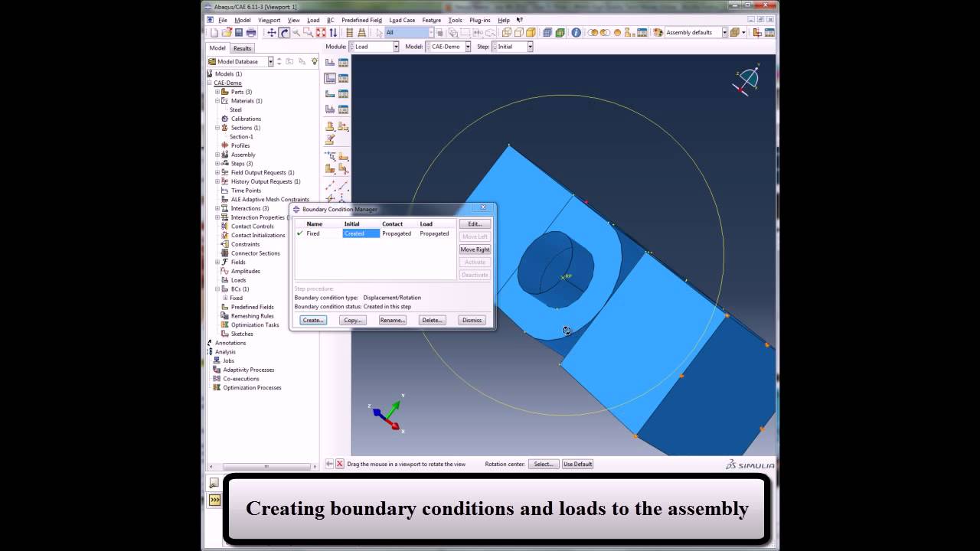Click the Create Predefined Field tool icon
980x551 pixels.
[x=330, y=93]
